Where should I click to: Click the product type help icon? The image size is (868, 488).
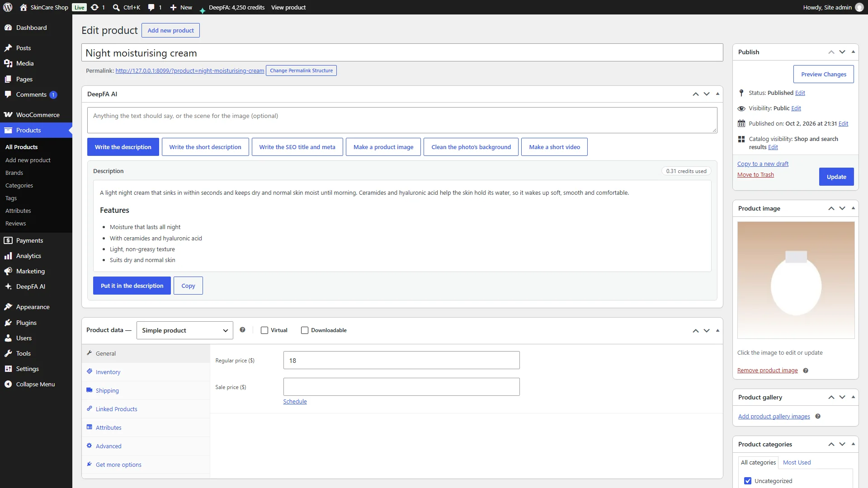point(242,330)
